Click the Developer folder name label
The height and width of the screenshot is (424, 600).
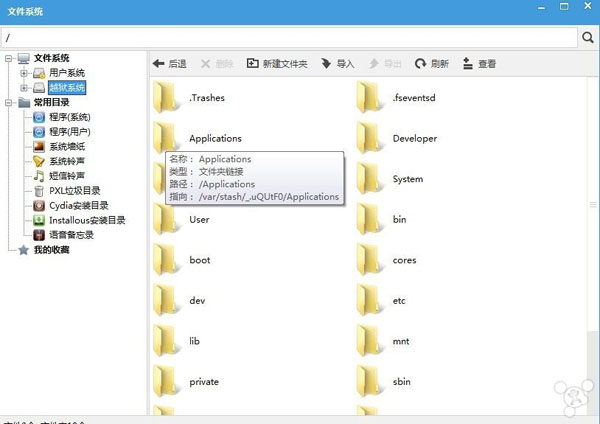pos(415,139)
